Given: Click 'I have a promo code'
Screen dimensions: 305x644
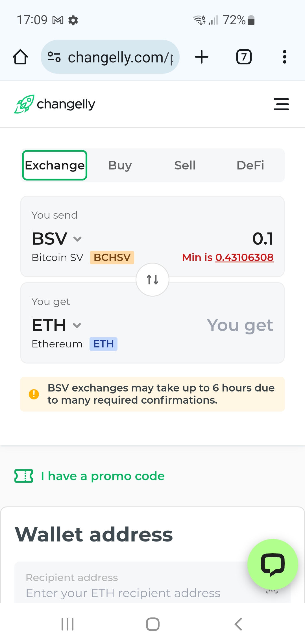Looking at the screenshot, I should (103, 476).
